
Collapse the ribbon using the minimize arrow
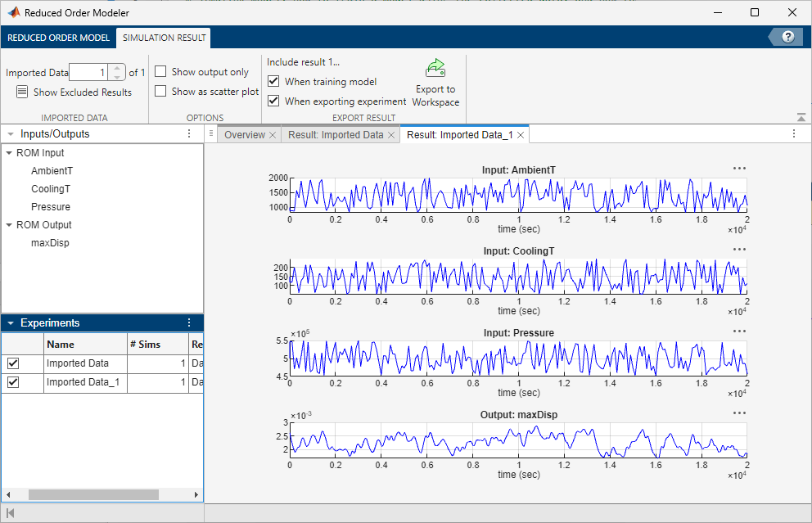[801, 115]
